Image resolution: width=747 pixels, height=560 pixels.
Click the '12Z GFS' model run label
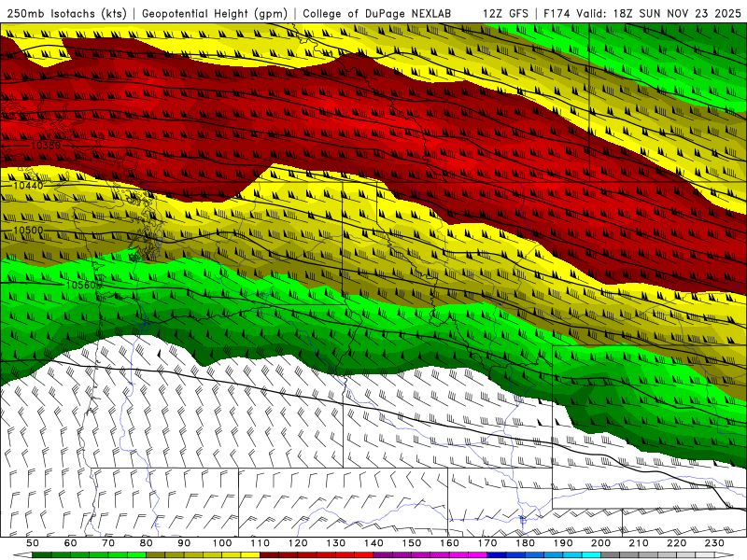[x=505, y=13]
